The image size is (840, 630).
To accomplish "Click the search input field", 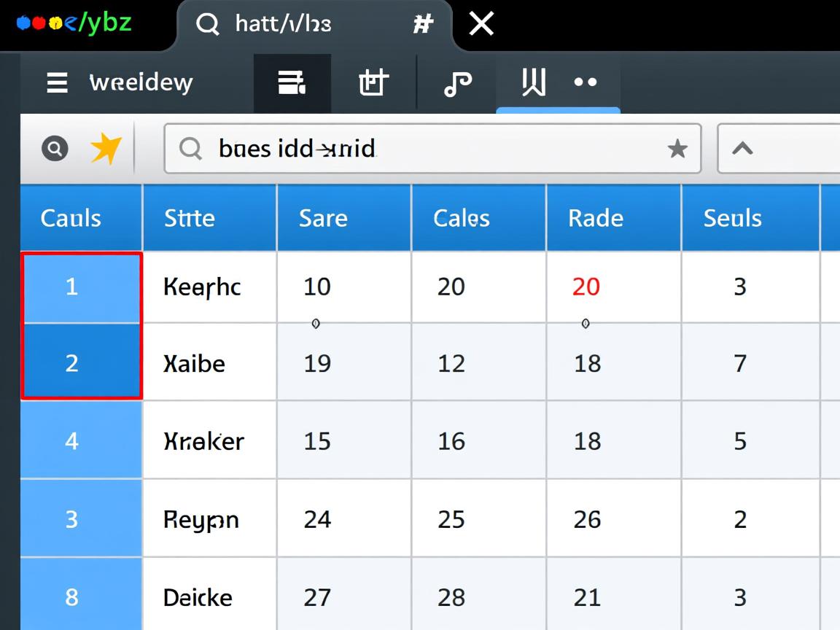I will point(430,149).
